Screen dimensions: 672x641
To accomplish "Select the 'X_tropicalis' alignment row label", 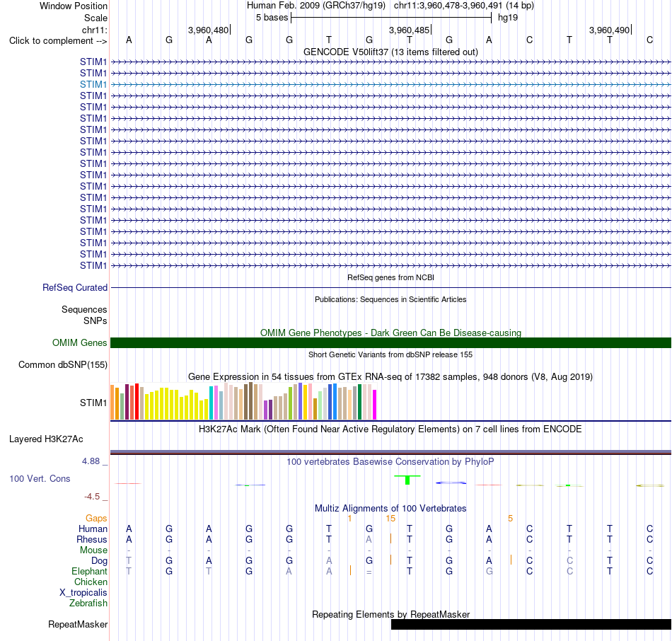I will [x=83, y=593].
